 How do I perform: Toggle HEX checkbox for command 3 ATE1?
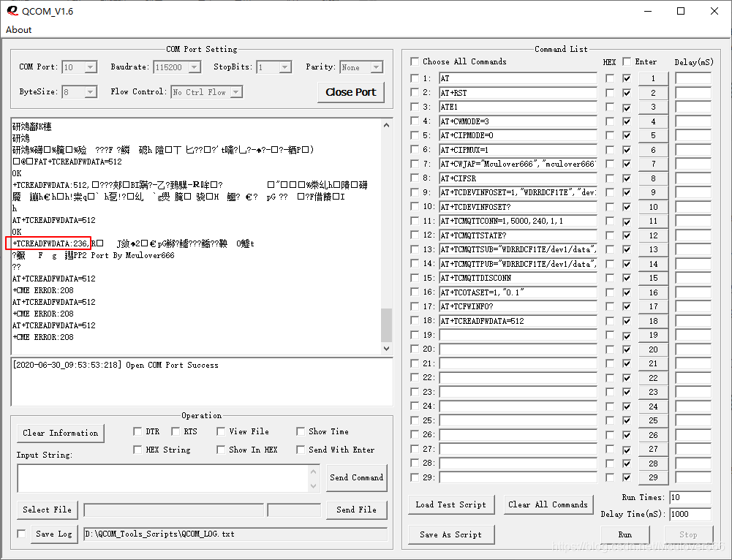coord(610,107)
